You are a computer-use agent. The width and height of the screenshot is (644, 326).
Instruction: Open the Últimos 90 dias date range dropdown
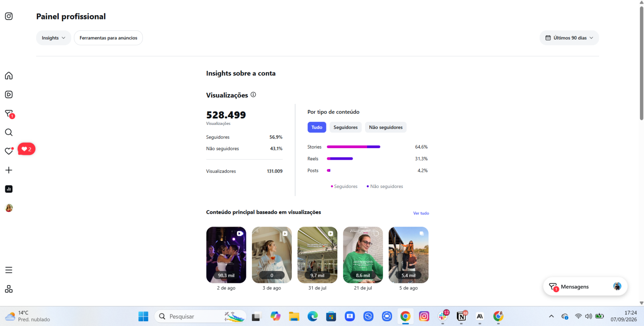(569, 38)
